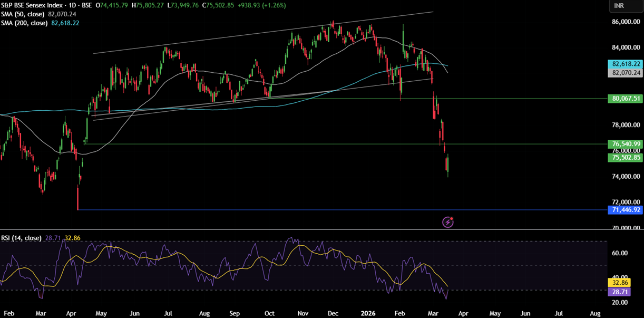
Task: Click the 76,540.99 support level label
Action: [625, 143]
